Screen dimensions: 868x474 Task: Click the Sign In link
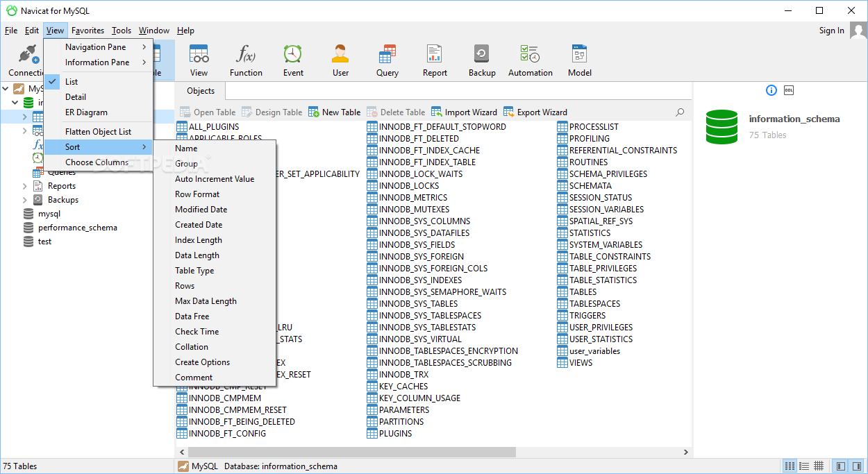(832, 31)
